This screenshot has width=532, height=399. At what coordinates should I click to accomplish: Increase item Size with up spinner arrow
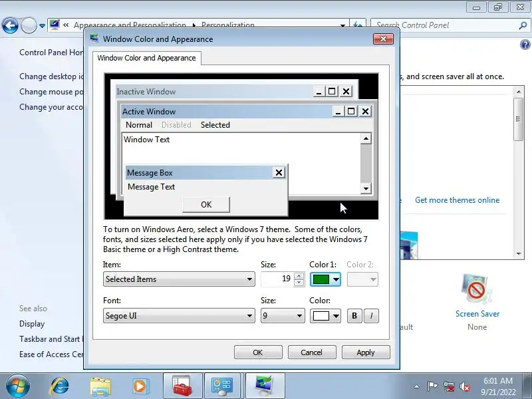click(x=299, y=276)
